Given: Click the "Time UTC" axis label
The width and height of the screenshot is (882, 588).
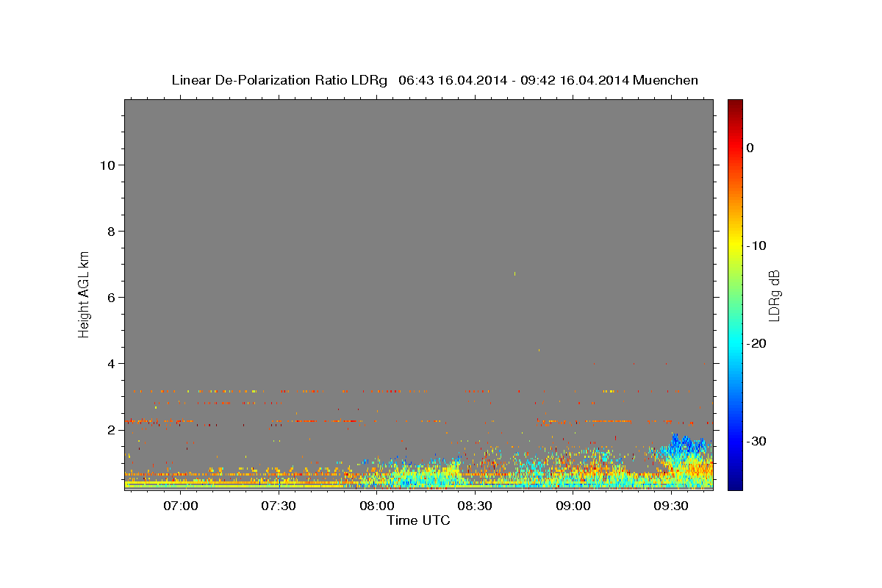Looking at the screenshot, I should (418, 520).
